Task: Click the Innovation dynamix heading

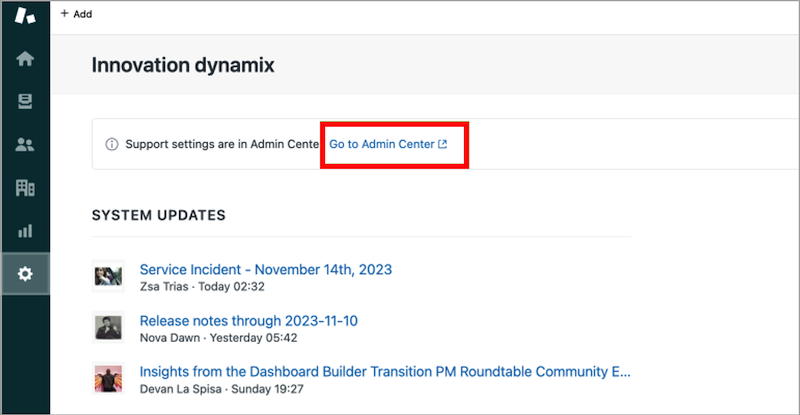Action: (183, 65)
